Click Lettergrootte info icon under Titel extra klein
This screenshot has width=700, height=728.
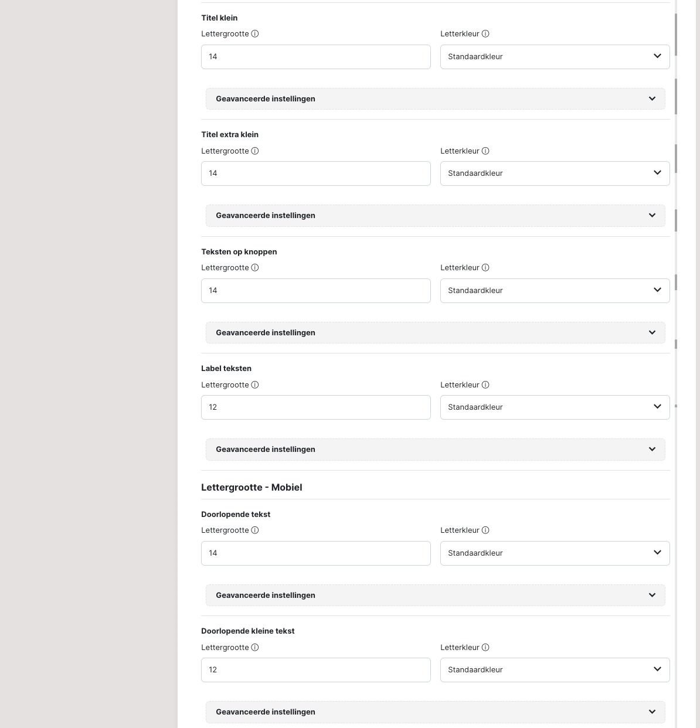tap(255, 151)
